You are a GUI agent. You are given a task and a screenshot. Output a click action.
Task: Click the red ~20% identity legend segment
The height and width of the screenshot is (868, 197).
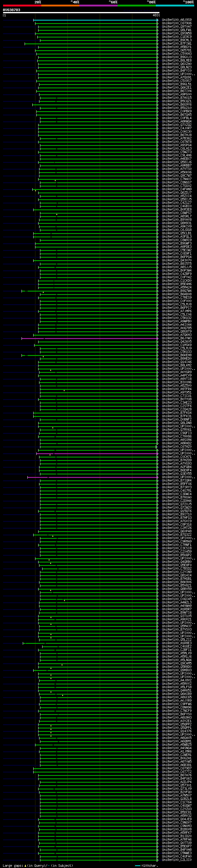pyautogui.click(x=22, y=6)
